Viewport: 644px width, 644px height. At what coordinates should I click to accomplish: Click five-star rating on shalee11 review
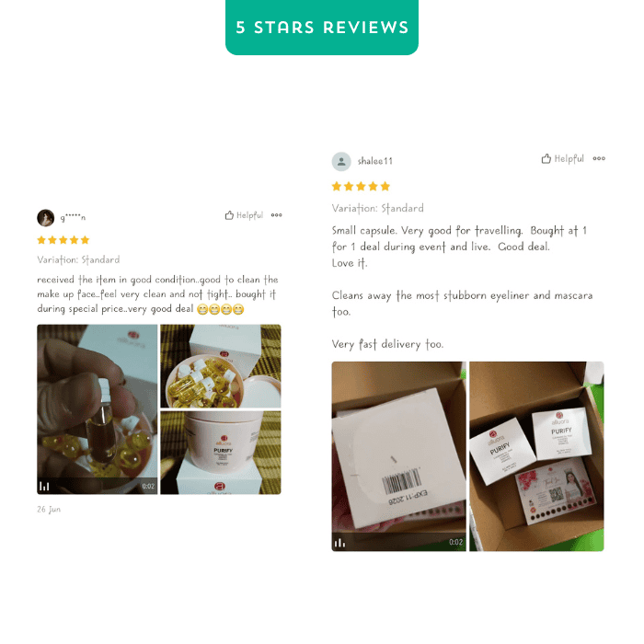pos(361,187)
